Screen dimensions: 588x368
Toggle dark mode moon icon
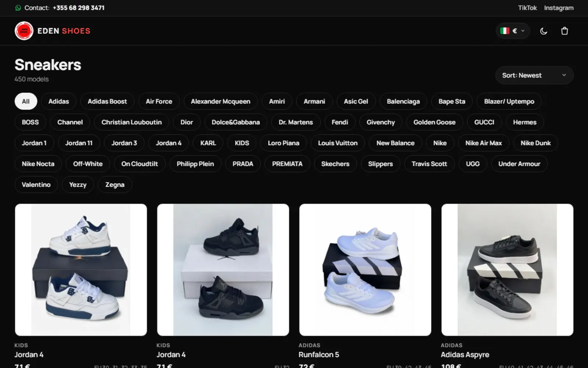click(x=544, y=31)
